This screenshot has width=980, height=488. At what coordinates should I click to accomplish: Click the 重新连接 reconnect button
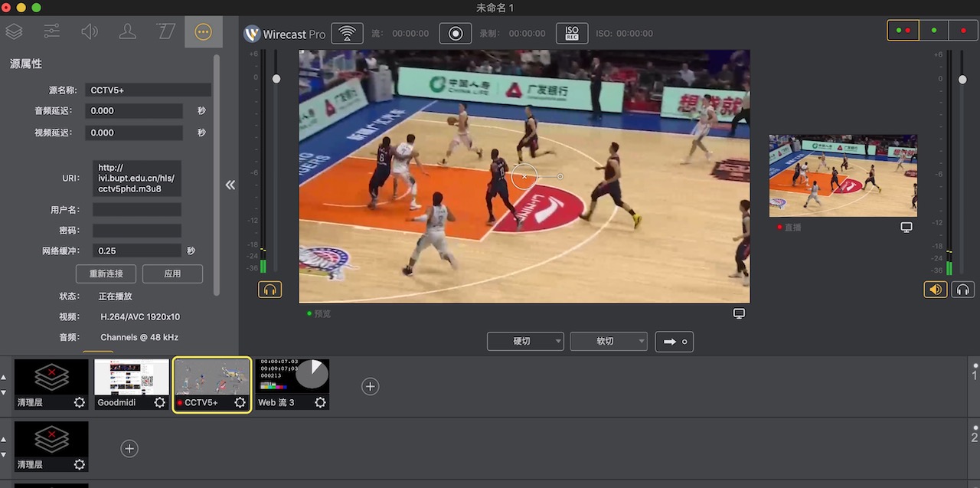pyautogui.click(x=106, y=273)
